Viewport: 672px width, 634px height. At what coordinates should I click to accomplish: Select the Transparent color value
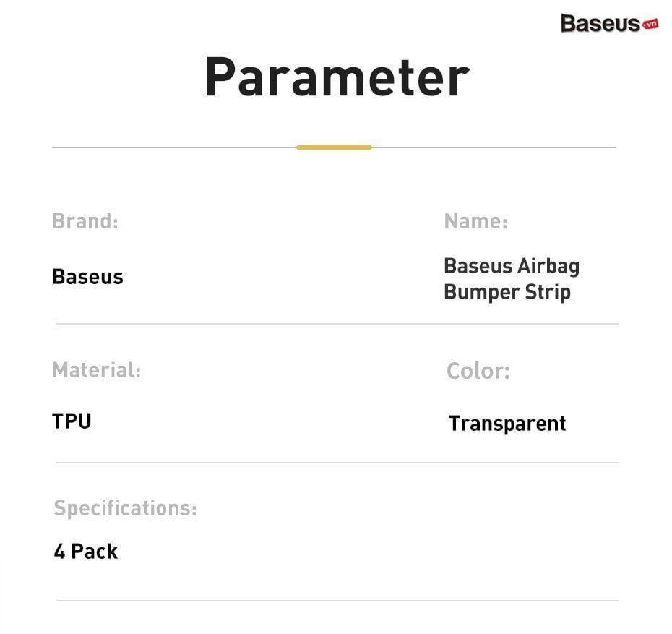pos(507,424)
